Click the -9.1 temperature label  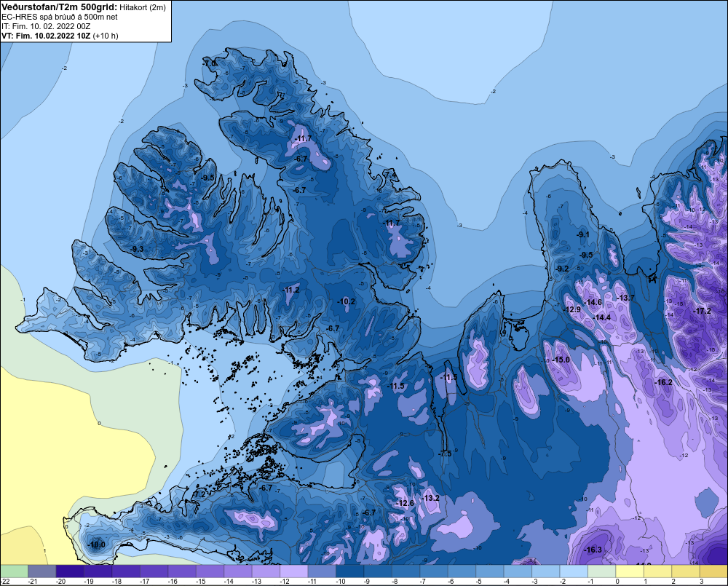click(x=582, y=234)
